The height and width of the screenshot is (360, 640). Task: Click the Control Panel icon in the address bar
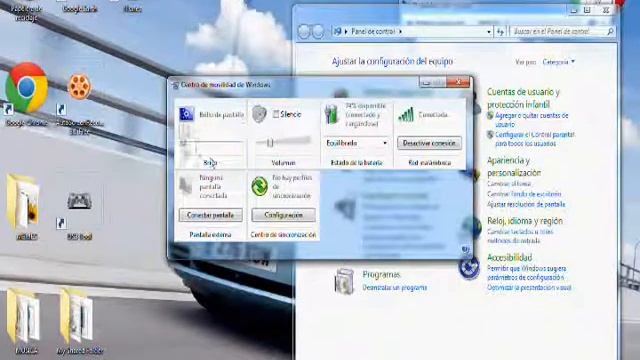(x=337, y=31)
